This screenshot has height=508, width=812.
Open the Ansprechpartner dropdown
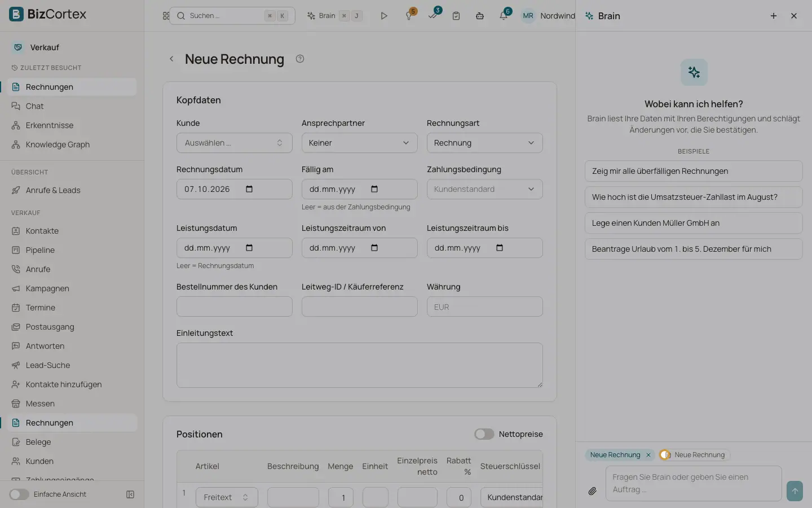pyautogui.click(x=360, y=143)
